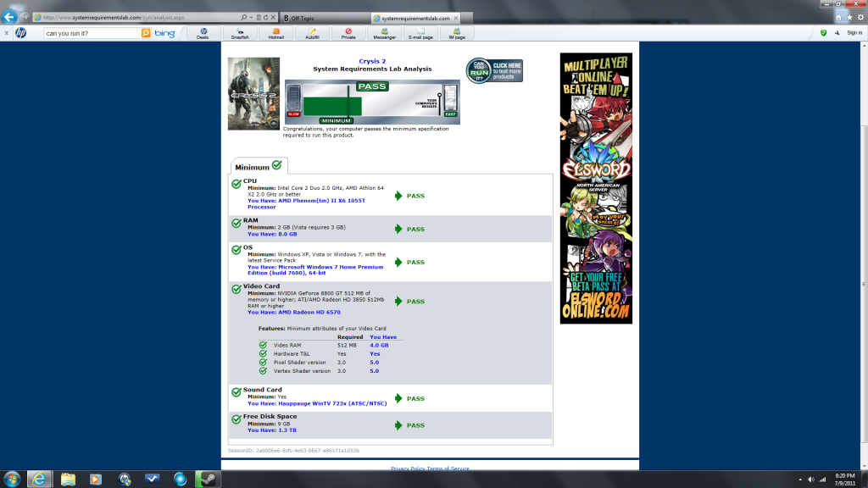Click the Bing search box
The image size is (868, 488).
click(x=92, y=33)
